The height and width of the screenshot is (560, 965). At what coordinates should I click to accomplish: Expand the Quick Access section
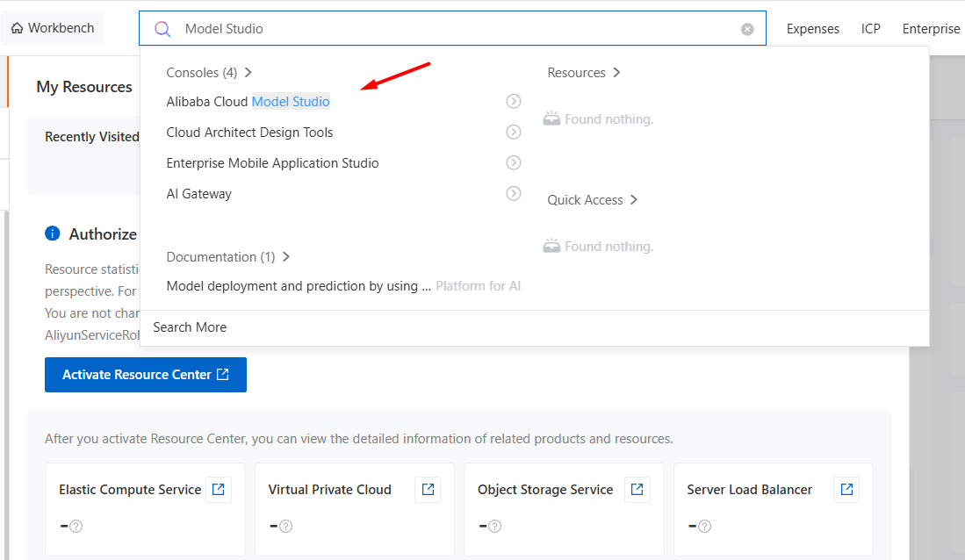592,200
